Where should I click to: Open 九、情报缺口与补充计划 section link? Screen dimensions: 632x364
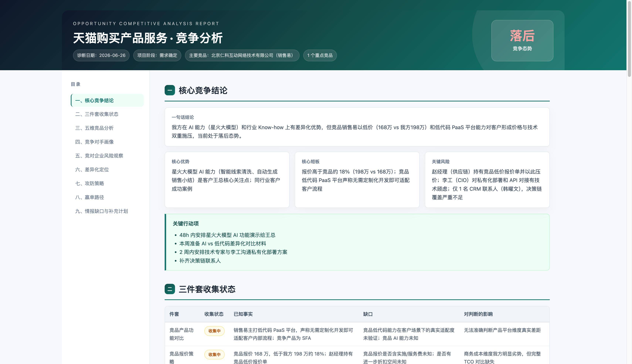(107, 211)
